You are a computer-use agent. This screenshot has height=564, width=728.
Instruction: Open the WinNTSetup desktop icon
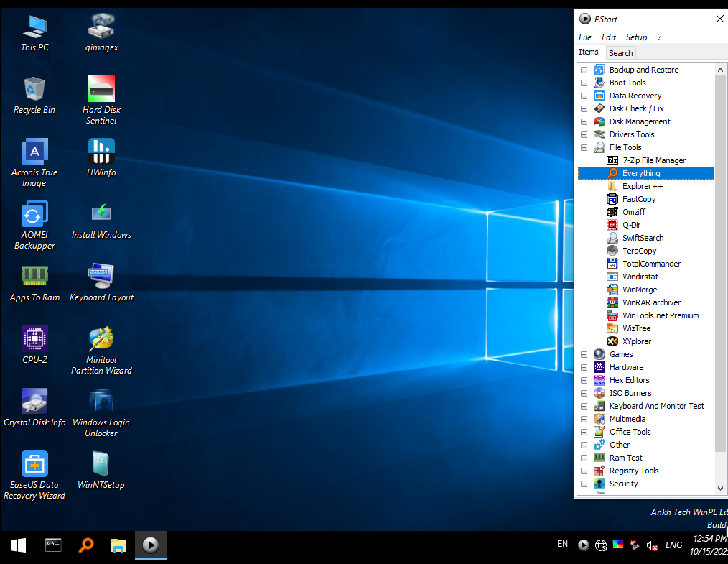[101, 464]
